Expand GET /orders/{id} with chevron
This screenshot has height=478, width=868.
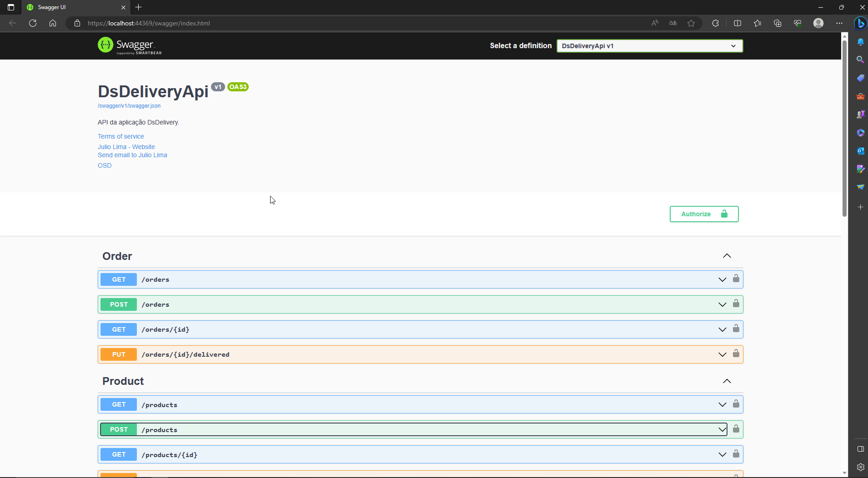722,329
